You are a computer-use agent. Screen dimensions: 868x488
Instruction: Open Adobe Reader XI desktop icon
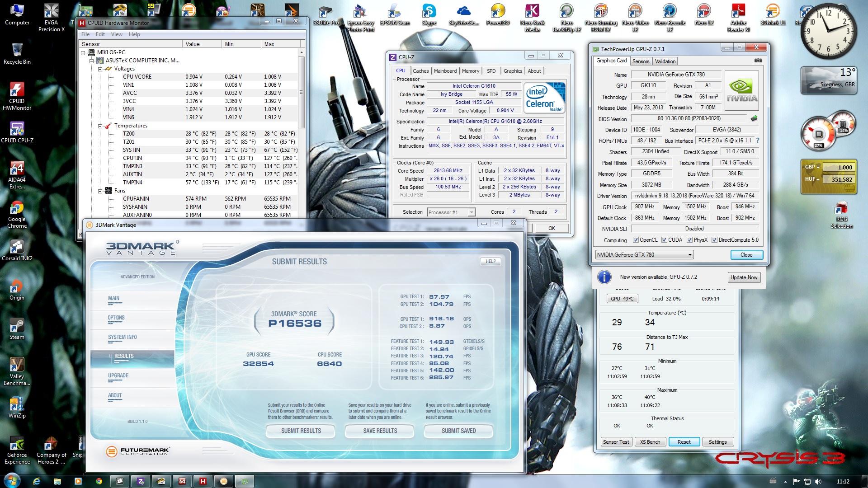pos(739,18)
